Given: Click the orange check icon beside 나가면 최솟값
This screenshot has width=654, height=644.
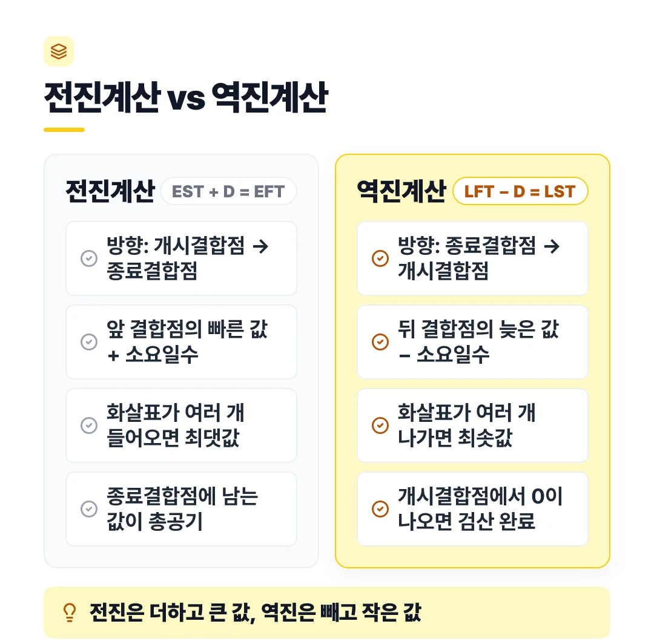Looking at the screenshot, I should 380,425.
